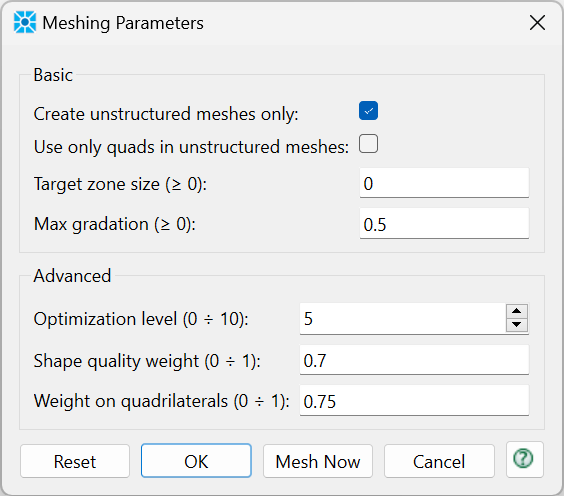
Task: Click the Weight on quadrilaterals field
Action: (x=414, y=401)
